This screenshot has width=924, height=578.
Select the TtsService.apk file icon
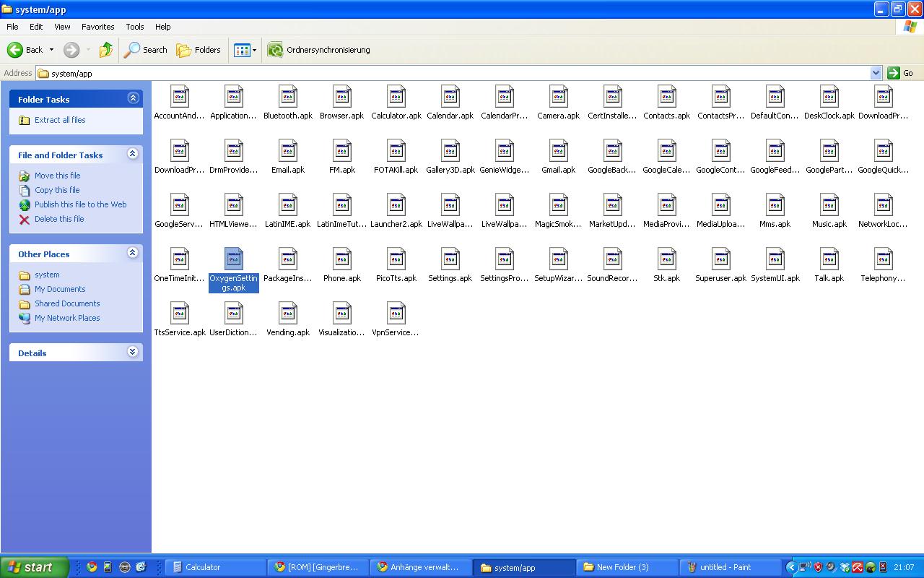pos(180,314)
